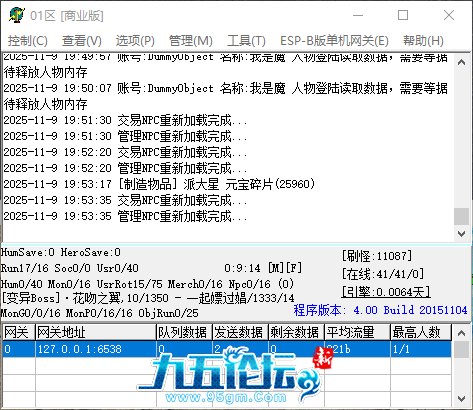Click the log scrollbar down arrow
The image size is (473, 410).
coord(462,234)
